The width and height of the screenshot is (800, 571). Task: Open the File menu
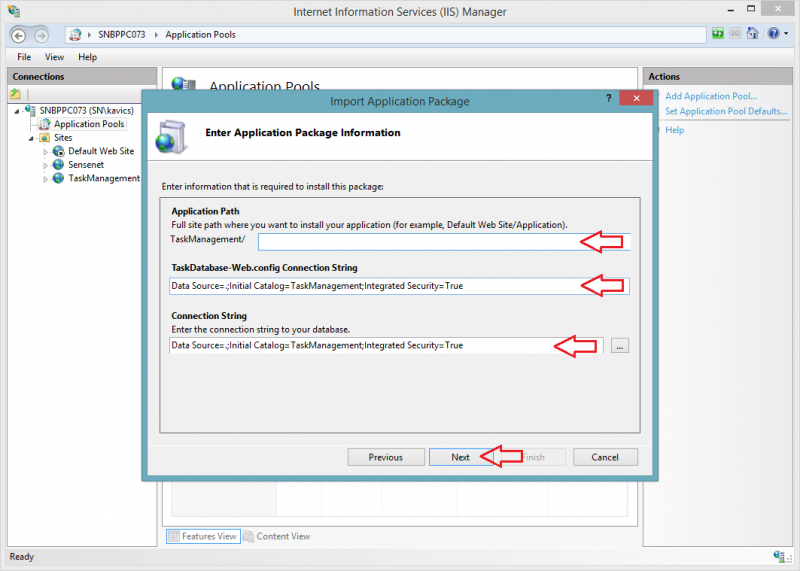click(24, 57)
